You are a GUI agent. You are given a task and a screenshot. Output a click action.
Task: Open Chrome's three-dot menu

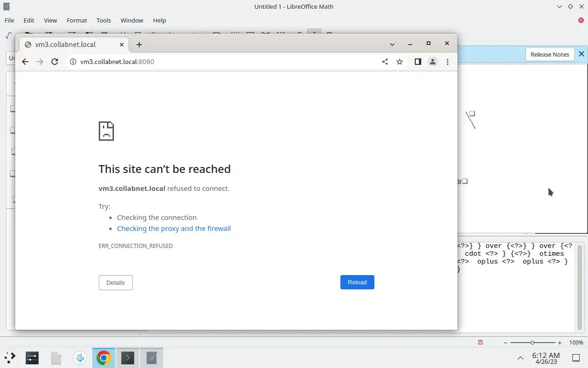pyautogui.click(x=447, y=62)
